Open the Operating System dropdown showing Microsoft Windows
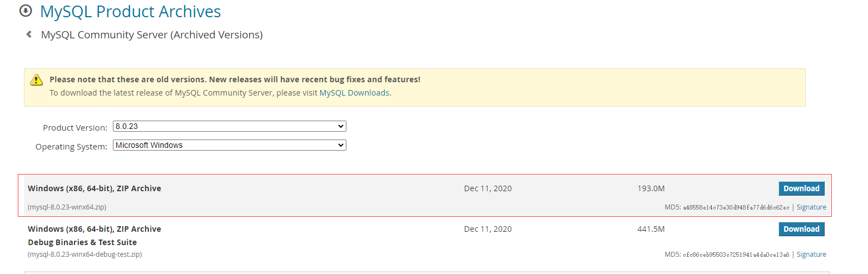The width and height of the screenshot is (868, 274). (230, 145)
